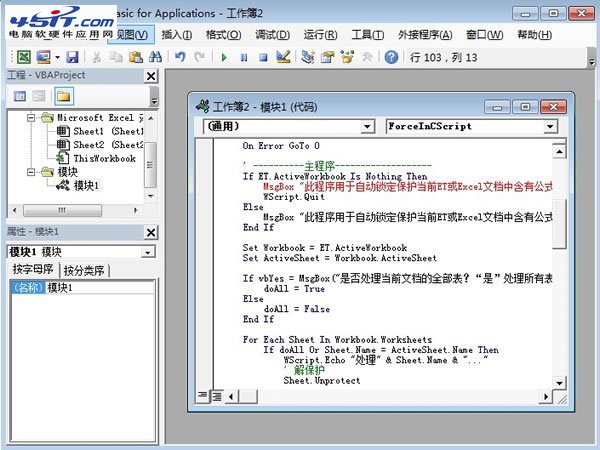Open the ForceInCScript procedure dropdown
This screenshot has height=450, width=600.
[550, 126]
